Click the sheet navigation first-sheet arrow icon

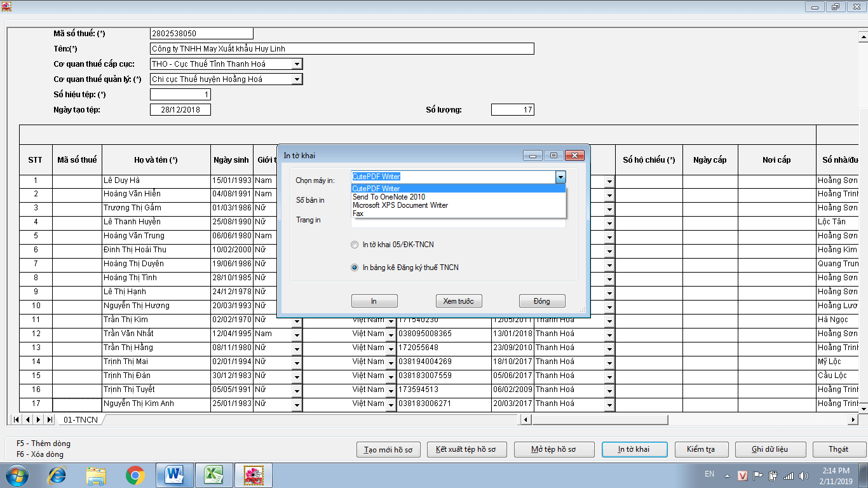click(17, 419)
